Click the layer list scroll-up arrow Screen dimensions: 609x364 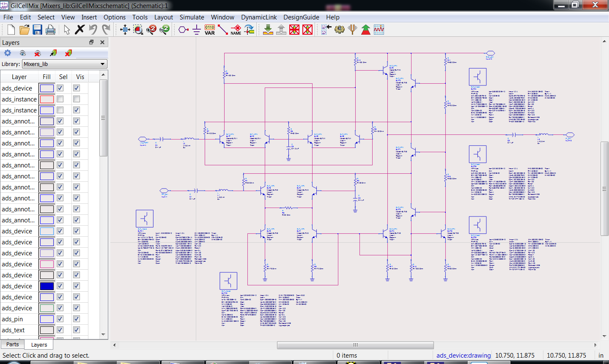coord(103,75)
